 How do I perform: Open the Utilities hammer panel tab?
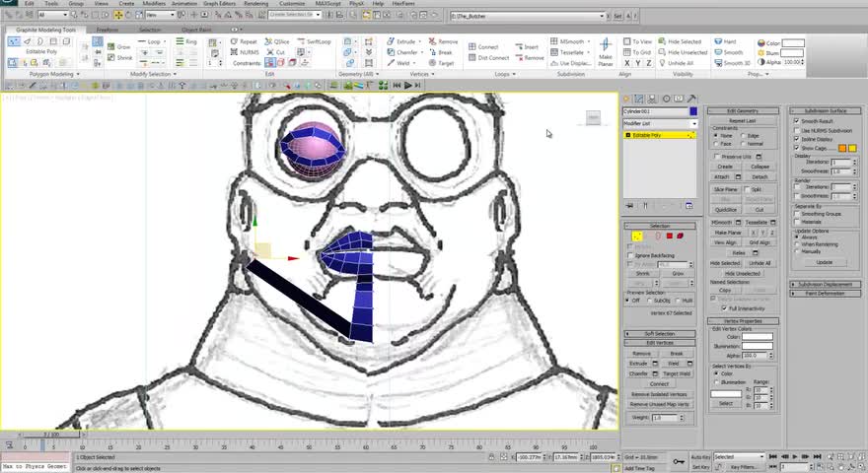pos(691,99)
